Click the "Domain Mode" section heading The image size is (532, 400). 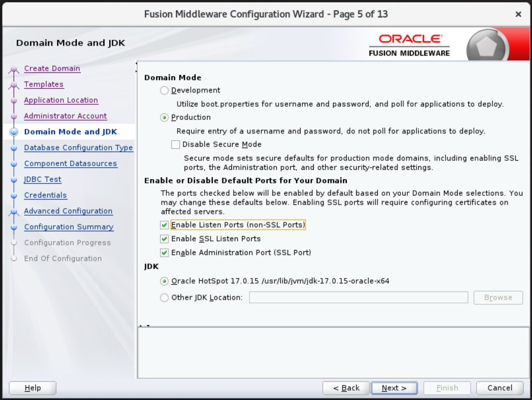pos(172,78)
